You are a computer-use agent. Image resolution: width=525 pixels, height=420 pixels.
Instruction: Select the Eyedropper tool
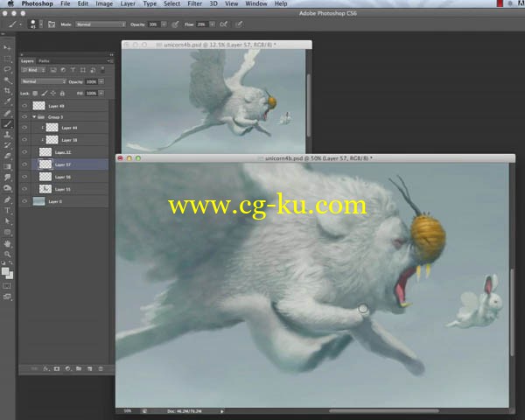[x=7, y=101]
